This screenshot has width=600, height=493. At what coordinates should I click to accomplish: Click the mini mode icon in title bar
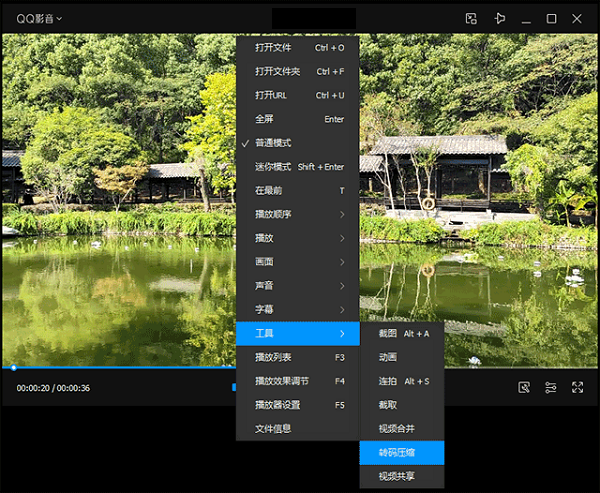[472, 19]
